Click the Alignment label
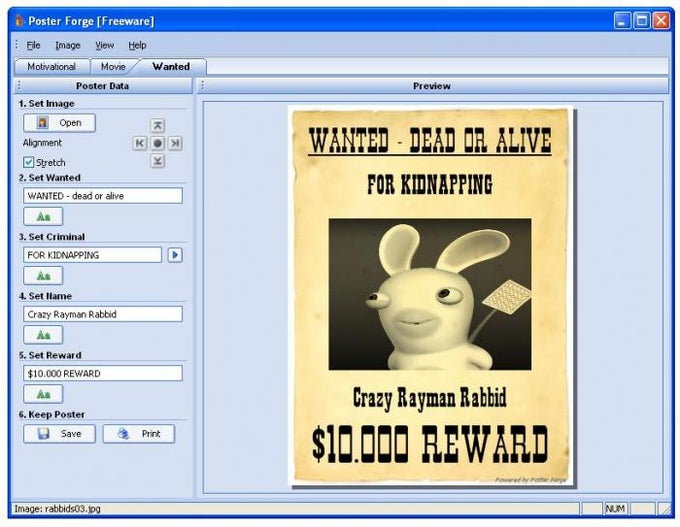Viewport: 680px width, 527px height. 42,143
